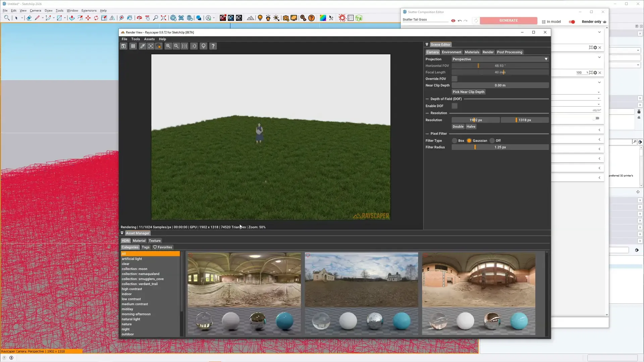Open the Tags tab in Asset Manager
Image resolution: width=644 pixels, height=362 pixels.
(146, 247)
